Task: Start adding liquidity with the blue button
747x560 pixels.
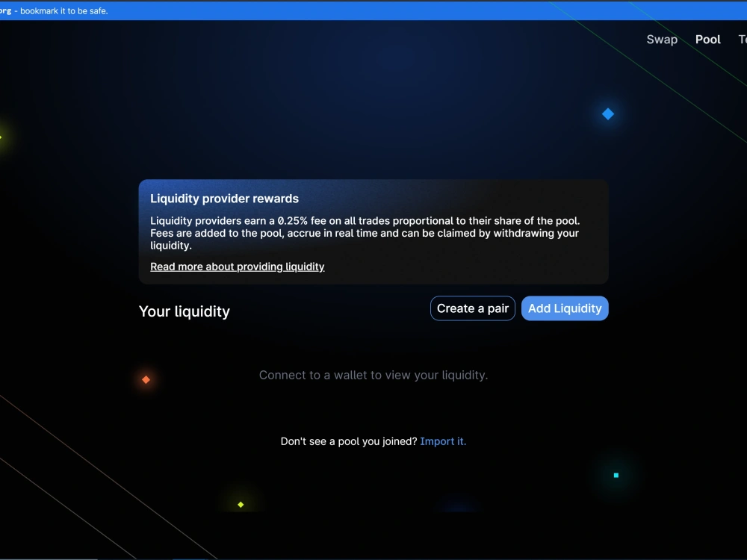Action: [565, 308]
